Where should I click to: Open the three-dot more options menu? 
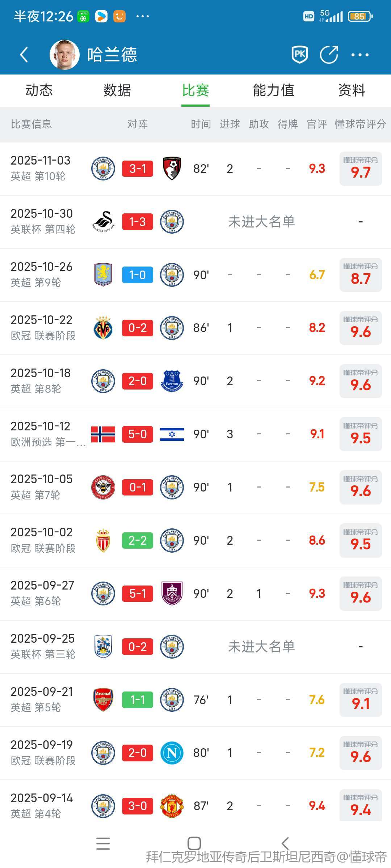point(360,55)
